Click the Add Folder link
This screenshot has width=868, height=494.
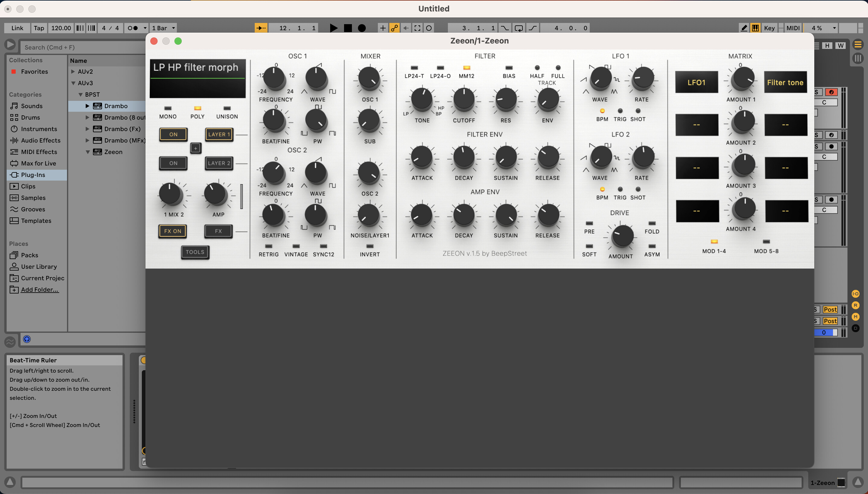pos(40,290)
